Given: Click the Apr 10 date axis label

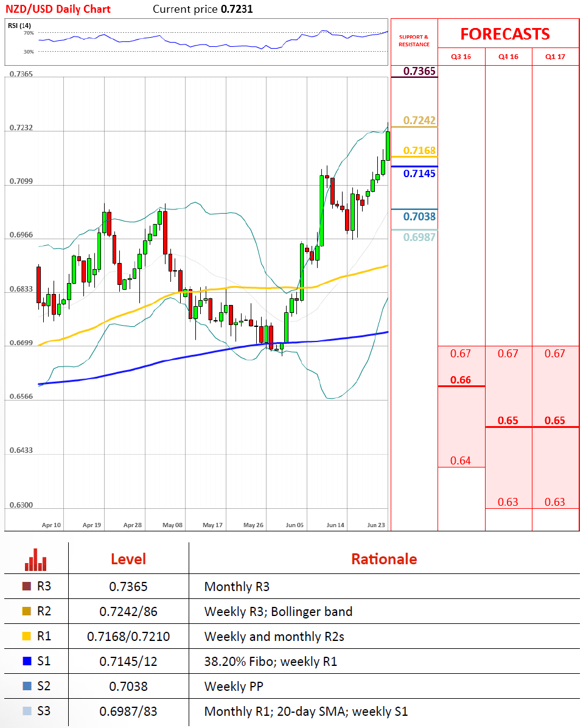Looking at the screenshot, I should [51, 525].
